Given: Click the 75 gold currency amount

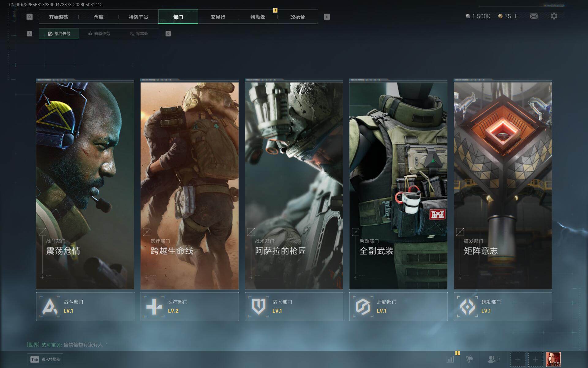Looking at the screenshot, I should click(508, 16).
